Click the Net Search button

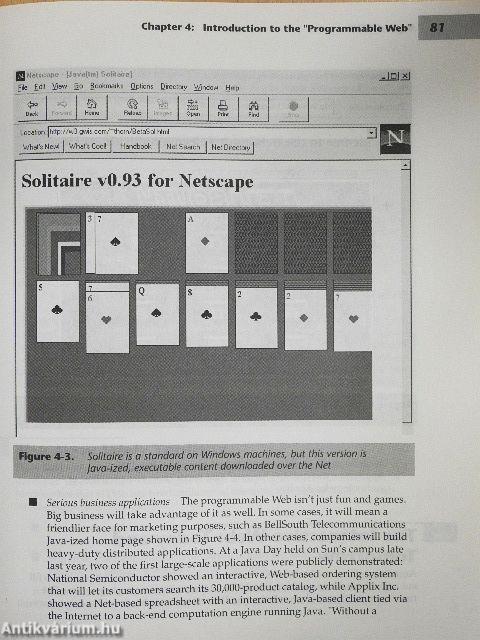(x=183, y=147)
